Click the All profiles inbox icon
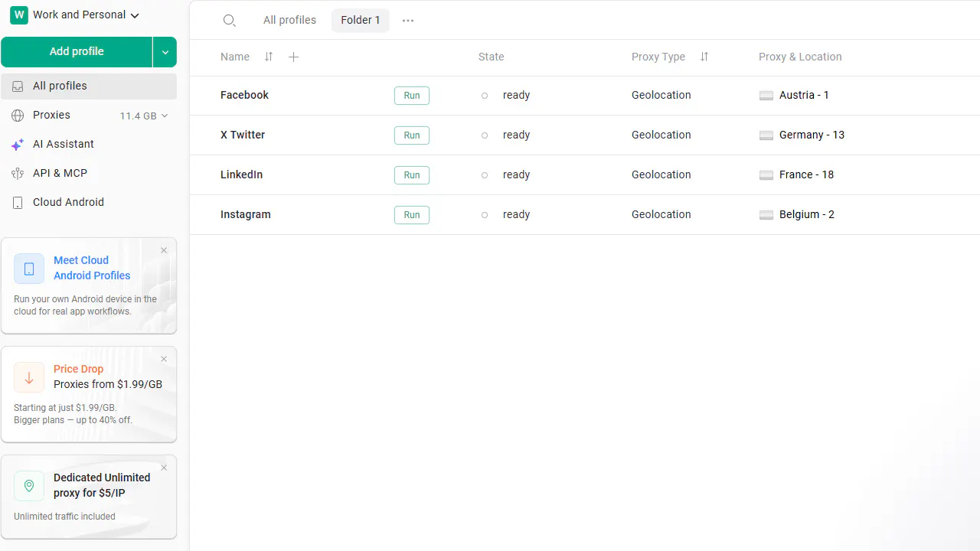The width and height of the screenshot is (980, 551). click(x=18, y=86)
